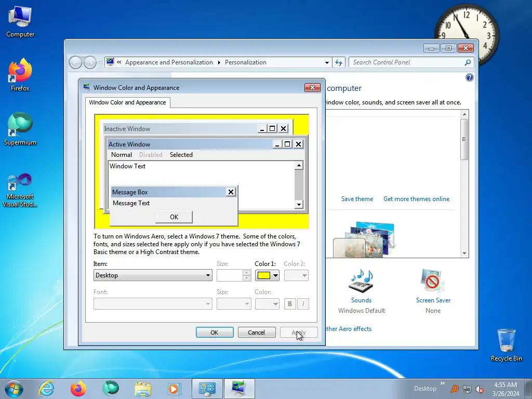This screenshot has width=532, height=399.
Task: Click the Active Window title bar in preview
Action: (189, 144)
